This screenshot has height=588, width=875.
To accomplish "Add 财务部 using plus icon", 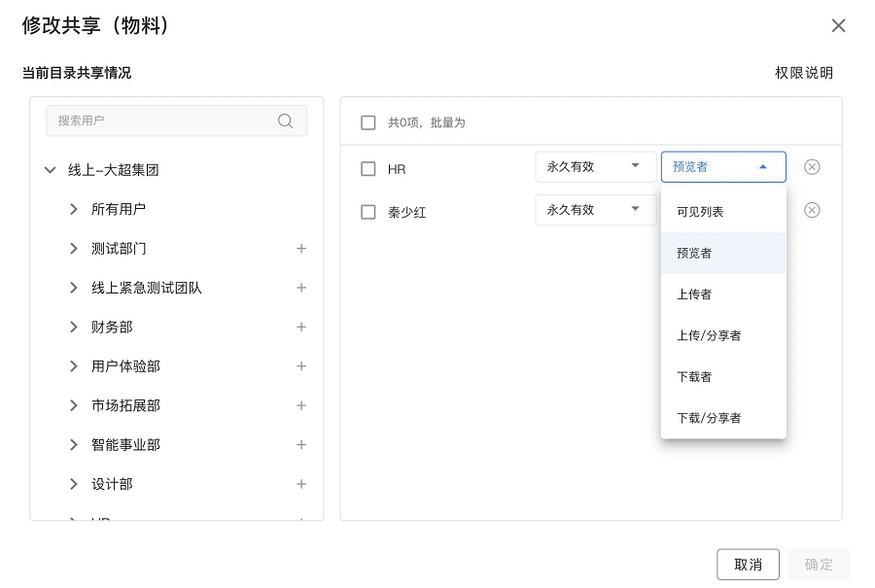I will click(x=301, y=328).
